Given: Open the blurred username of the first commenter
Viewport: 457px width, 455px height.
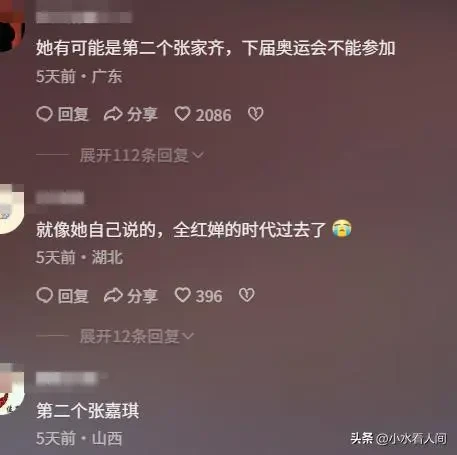Looking at the screenshot, I should (84, 17).
